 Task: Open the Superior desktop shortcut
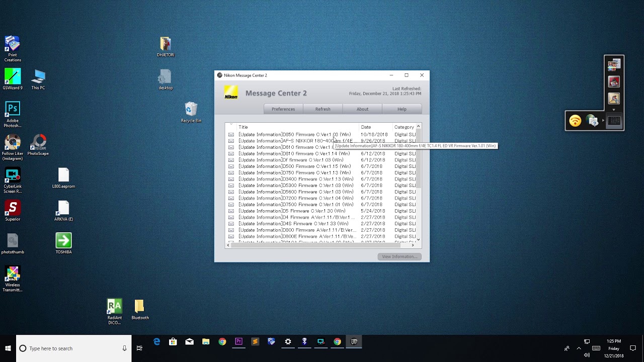13,211
